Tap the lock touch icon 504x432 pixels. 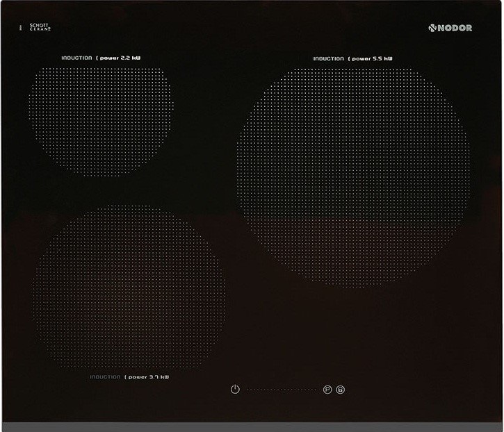click(341, 390)
